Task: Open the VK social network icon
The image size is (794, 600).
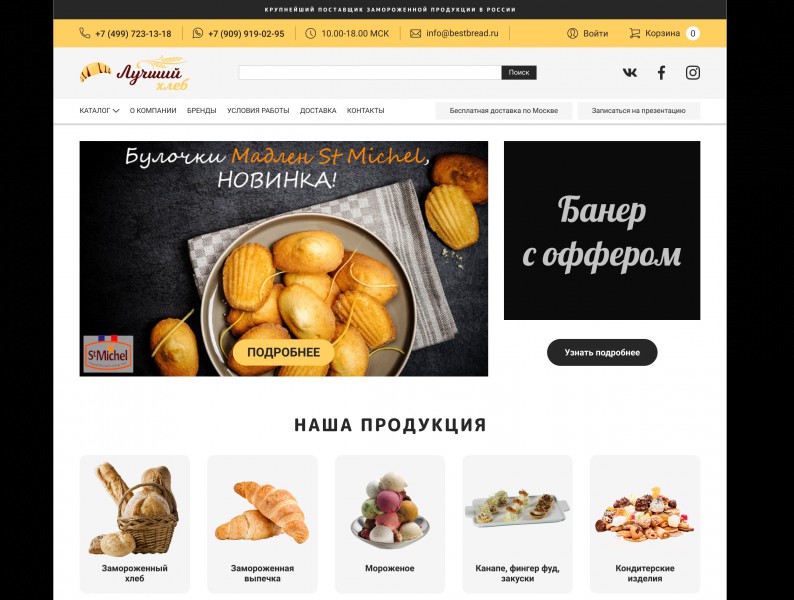Action: (629, 73)
